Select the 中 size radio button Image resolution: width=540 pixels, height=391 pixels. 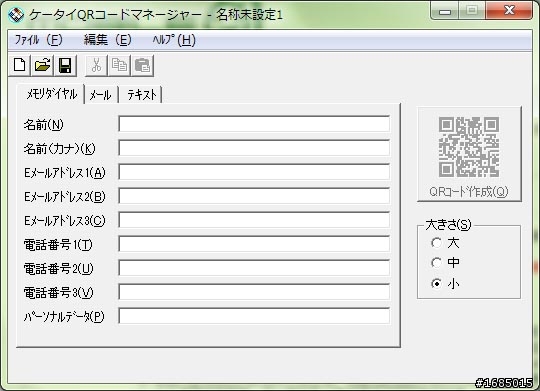tap(436, 263)
